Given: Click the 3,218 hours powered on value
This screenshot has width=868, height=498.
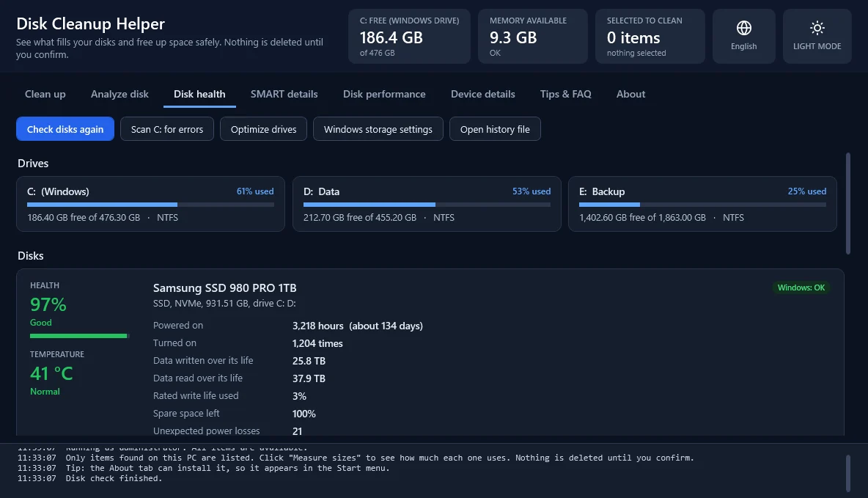Looking at the screenshot, I should (358, 326).
